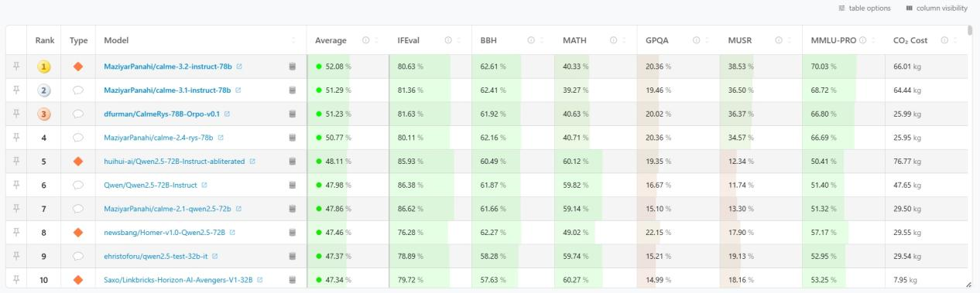The height and width of the screenshot is (293, 980).
Task: Pin the rank 5 huihui-ai model row
Action: (x=15, y=161)
